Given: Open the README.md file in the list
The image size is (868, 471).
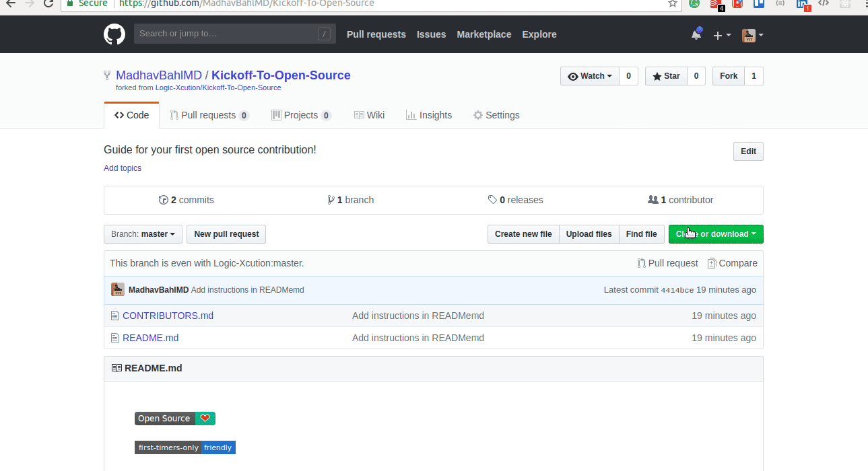Looking at the screenshot, I should (x=150, y=338).
